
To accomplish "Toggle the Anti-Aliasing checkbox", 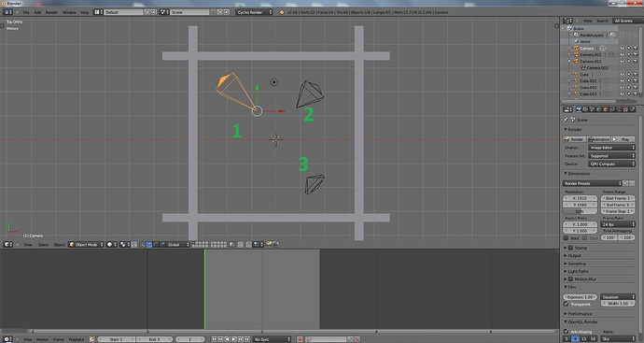I will click(x=566, y=332).
